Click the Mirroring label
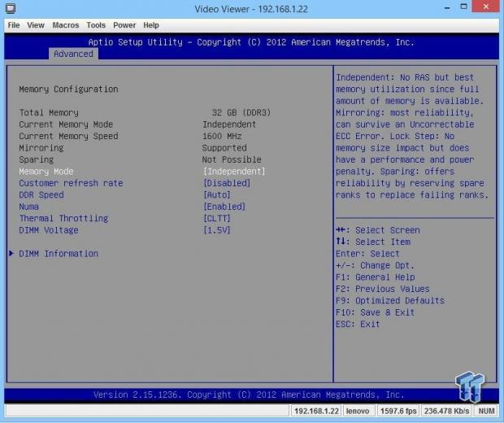 (x=41, y=148)
